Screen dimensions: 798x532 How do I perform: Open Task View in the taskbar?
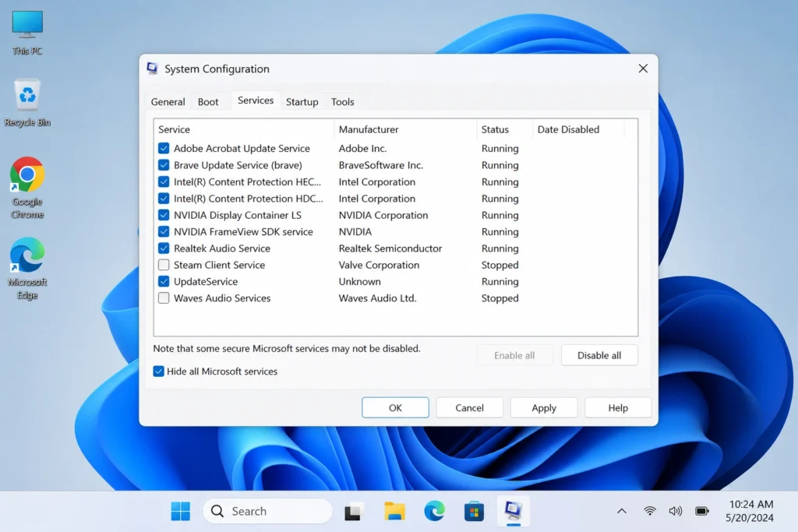point(355,511)
